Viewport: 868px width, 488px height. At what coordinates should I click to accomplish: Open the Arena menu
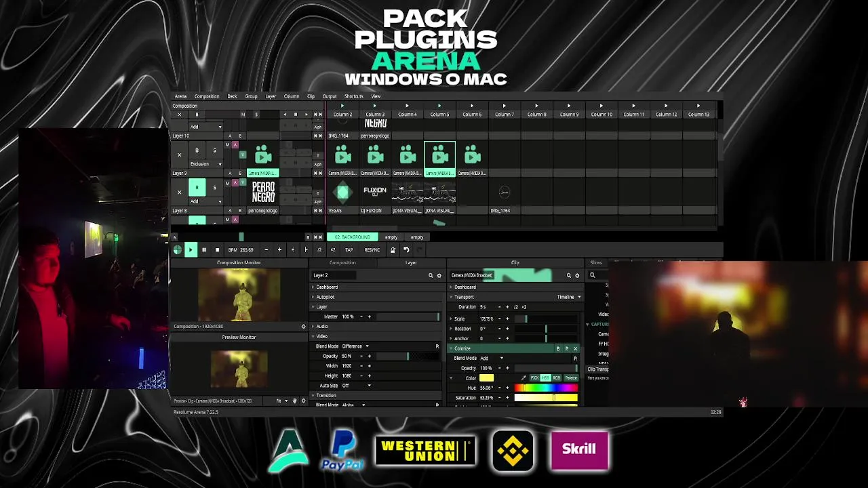[180, 96]
